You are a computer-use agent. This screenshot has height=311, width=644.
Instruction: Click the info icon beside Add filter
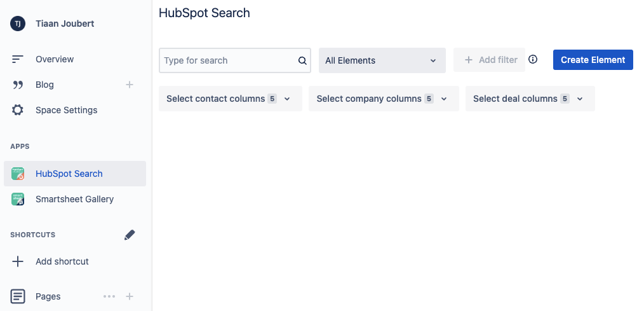(x=533, y=59)
